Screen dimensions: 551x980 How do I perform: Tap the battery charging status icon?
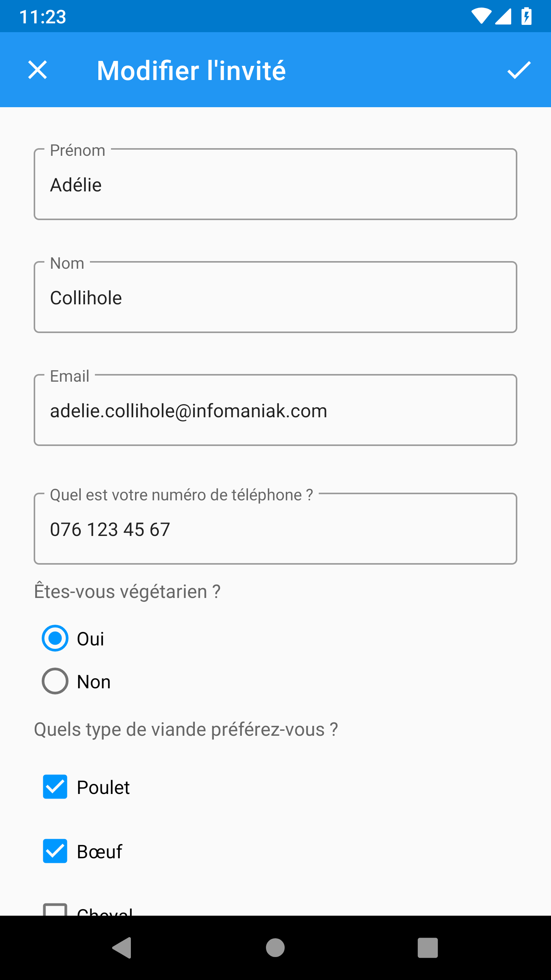coord(527,16)
